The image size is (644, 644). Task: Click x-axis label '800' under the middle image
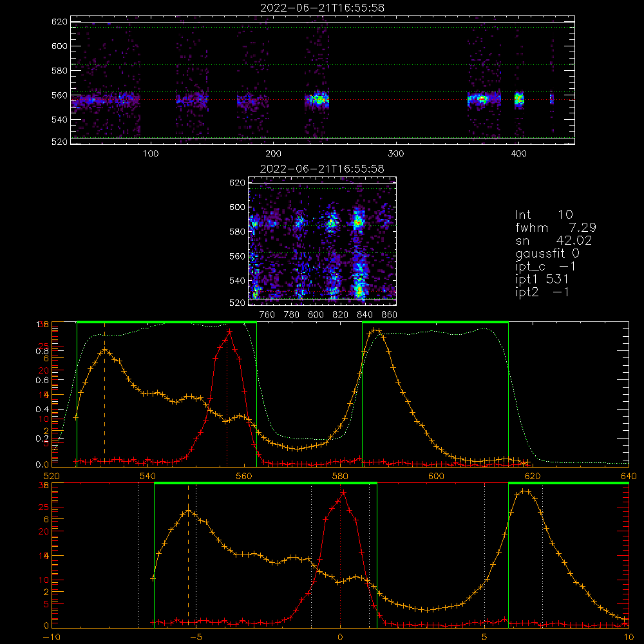click(x=316, y=315)
